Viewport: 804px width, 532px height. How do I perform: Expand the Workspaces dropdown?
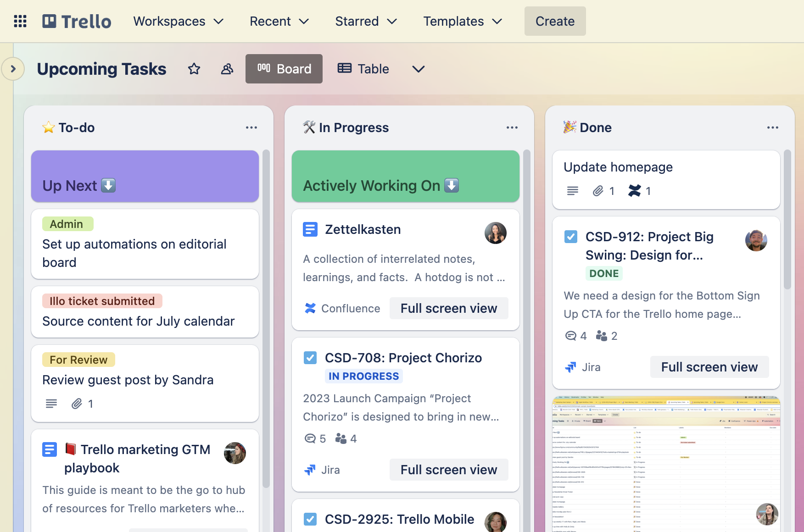pos(179,21)
